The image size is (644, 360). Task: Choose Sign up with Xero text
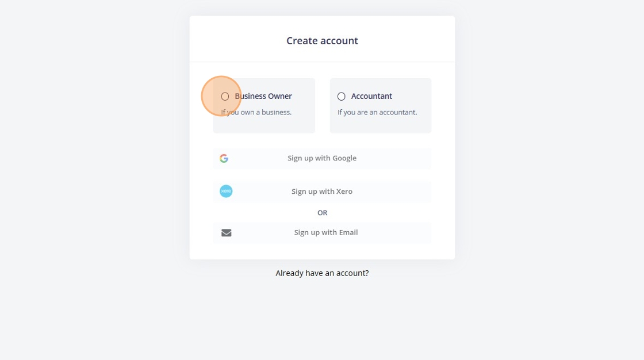[322, 191]
